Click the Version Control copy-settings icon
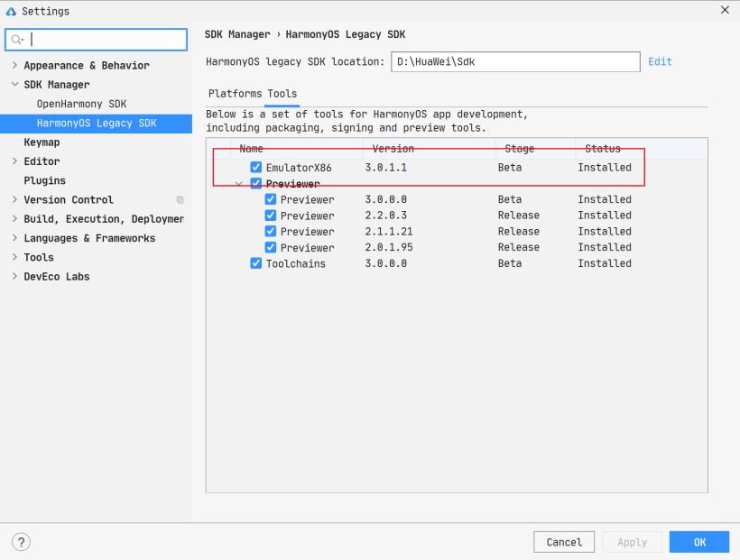 (180, 199)
